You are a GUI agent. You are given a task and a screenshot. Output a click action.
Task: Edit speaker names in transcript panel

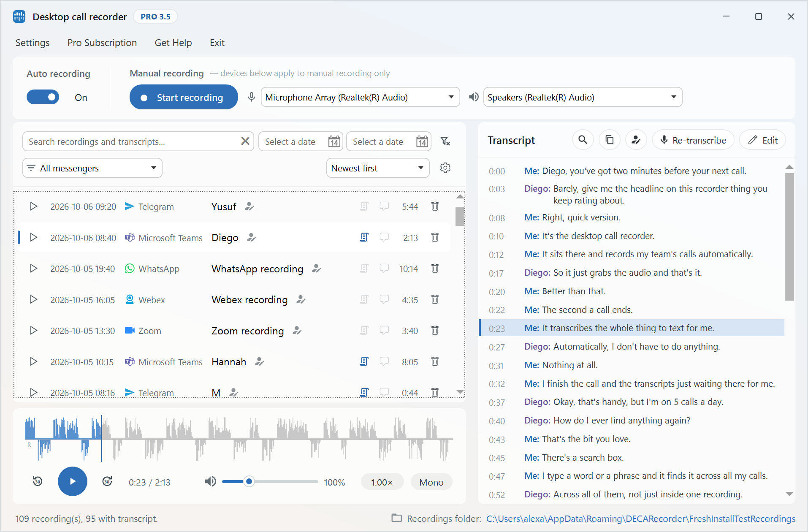636,140
